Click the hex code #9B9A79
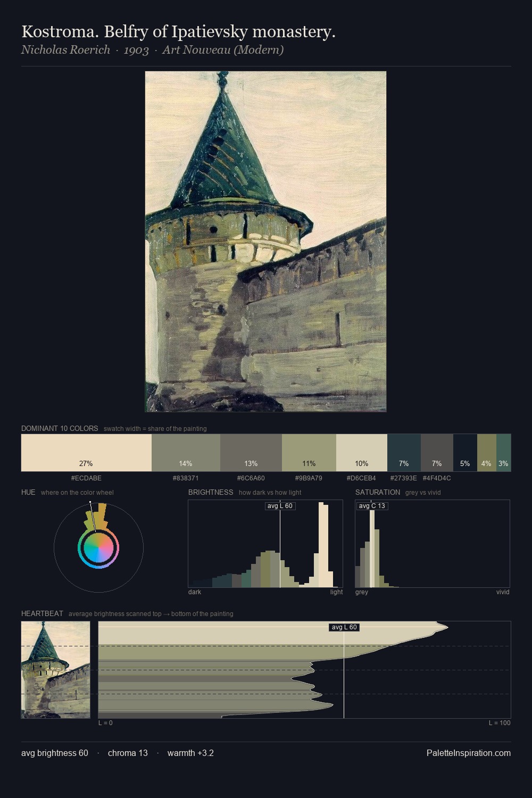The width and height of the screenshot is (532, 798). pyautogui.click(x=309, y=478)
